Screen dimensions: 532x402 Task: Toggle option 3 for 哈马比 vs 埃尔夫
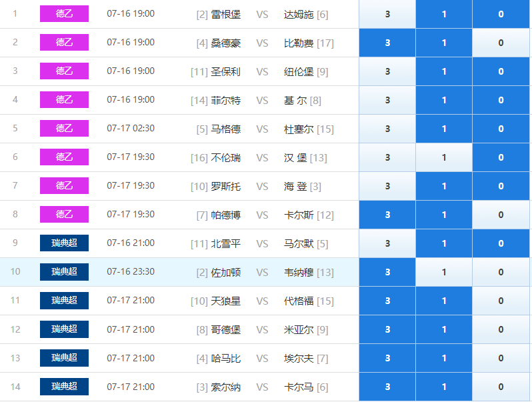tap(387, 358)
